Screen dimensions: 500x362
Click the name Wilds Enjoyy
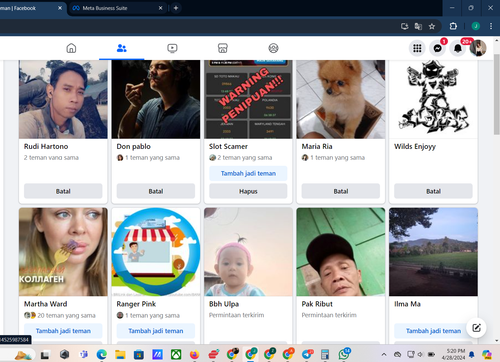415,147
